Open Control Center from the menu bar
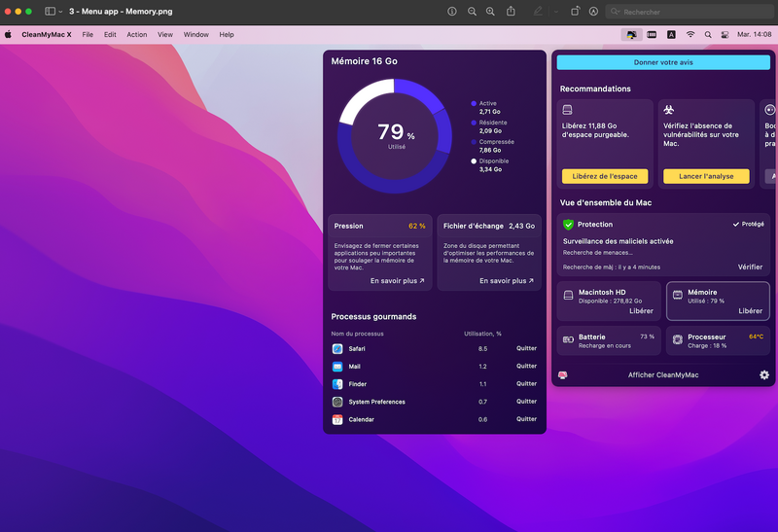Viewport: 778px width, 532px height. tap(725, 34)
